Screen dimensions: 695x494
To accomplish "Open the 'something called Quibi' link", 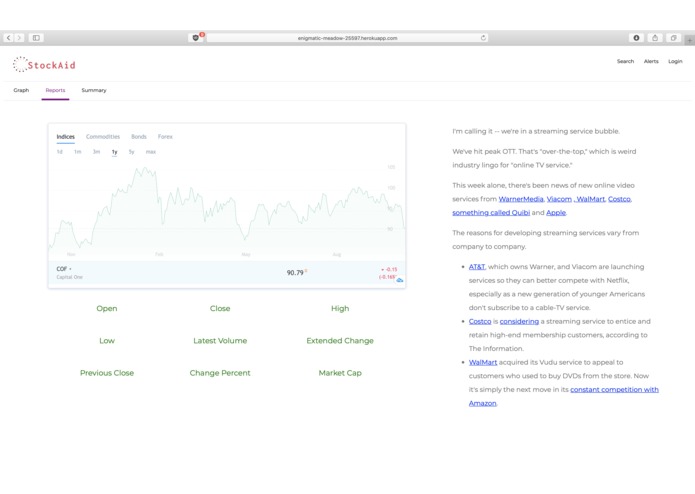I will (491, 213).
